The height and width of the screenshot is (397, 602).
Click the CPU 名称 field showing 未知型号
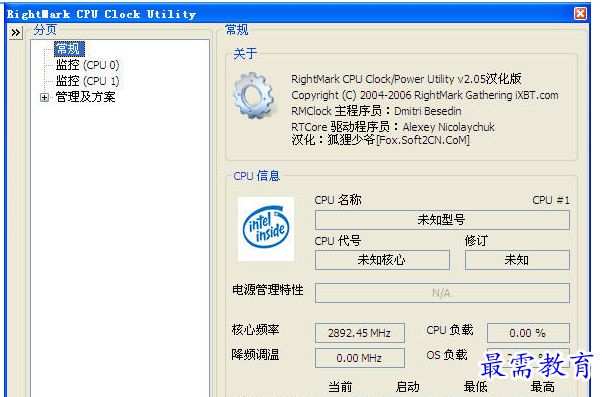(x=442, y=220)
